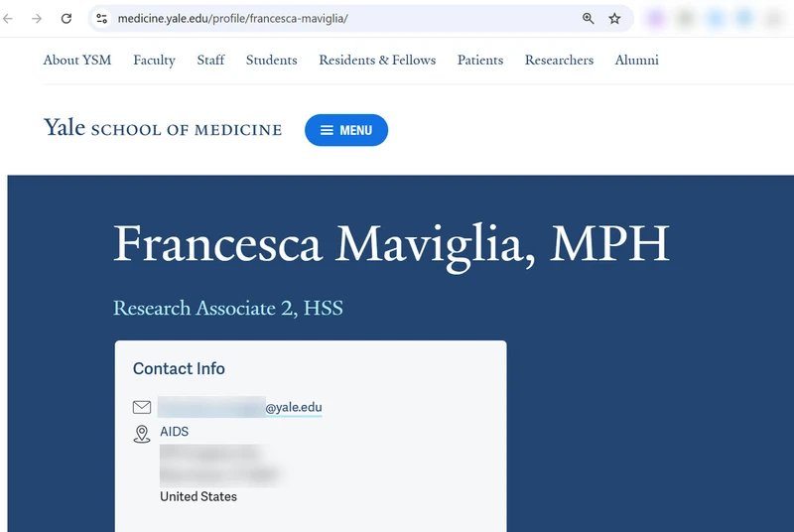View site information icon in address bar
Screen dimensions: 794x532
101,19
